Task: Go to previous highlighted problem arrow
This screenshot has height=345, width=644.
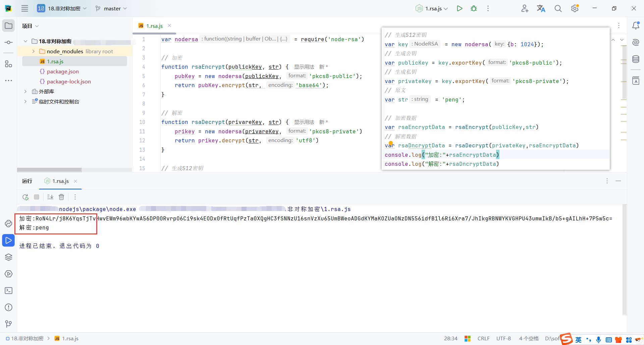Action: (x=613, y=40)
